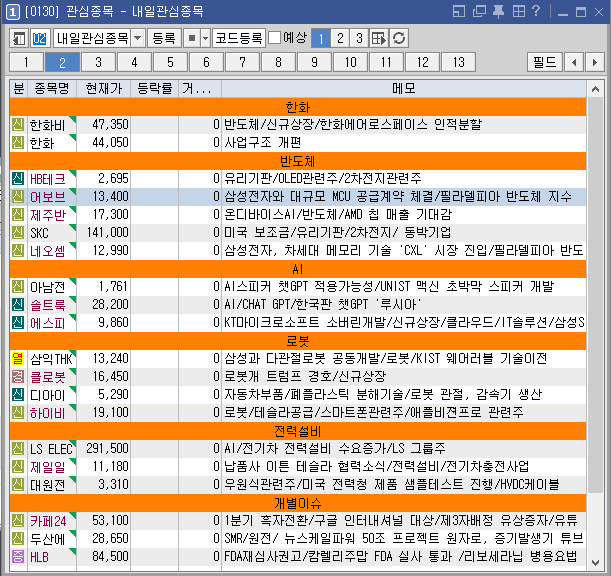Click 증 badge icon of HLB row

[18, 557]
